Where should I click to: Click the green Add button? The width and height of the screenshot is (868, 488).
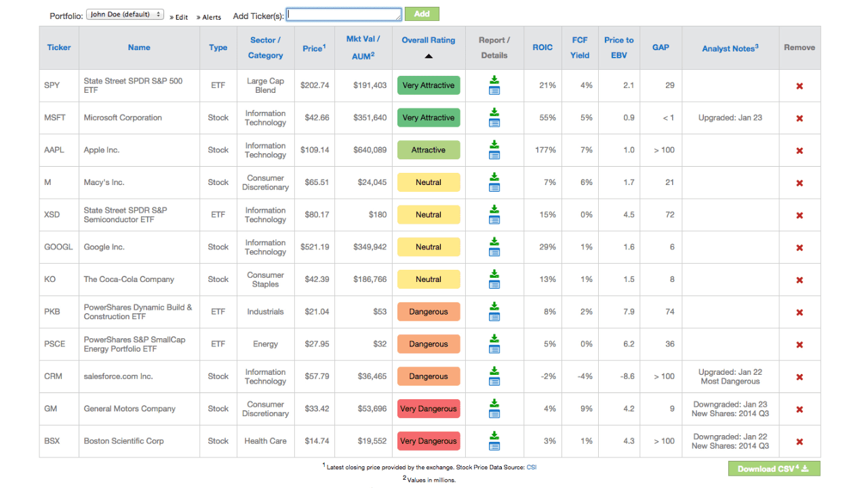pyautogui.click(x=422, y=14)
